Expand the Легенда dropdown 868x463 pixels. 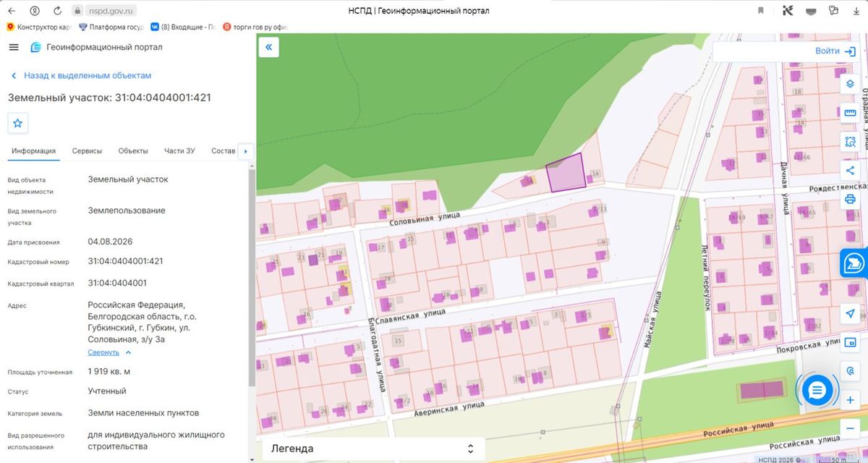point(373,449)
